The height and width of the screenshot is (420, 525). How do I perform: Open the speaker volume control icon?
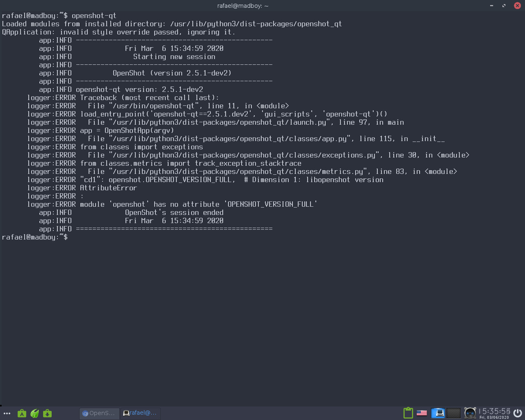(x=470, y=413)
